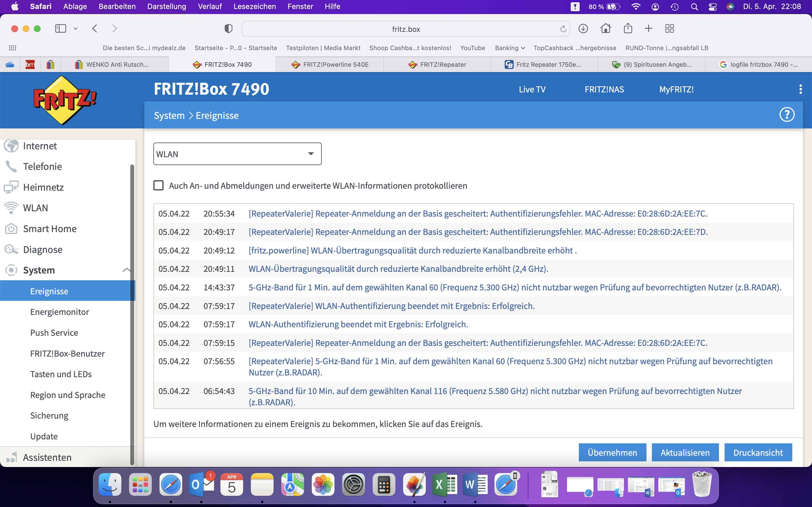Open the WLAN event filter dropdown

(x=237, y=154)
